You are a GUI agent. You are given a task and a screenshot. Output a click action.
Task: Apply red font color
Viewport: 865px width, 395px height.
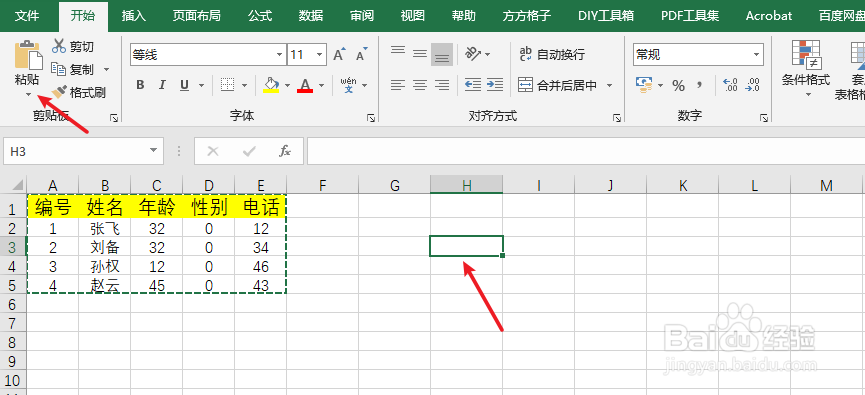tap(305, 85)
